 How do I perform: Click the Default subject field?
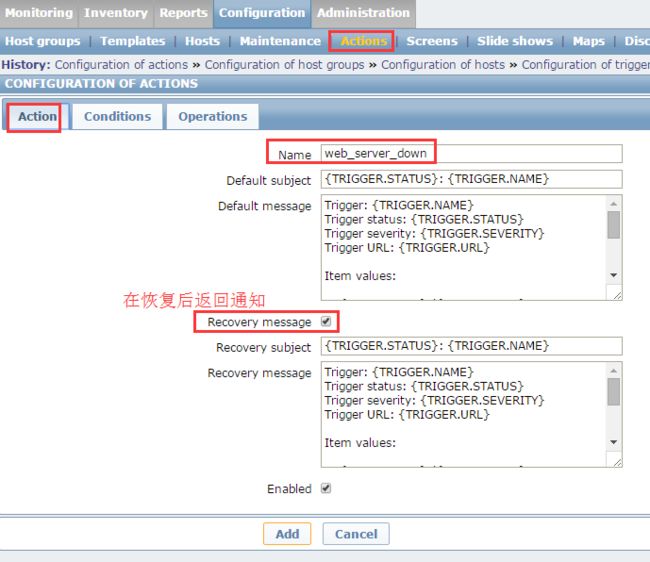[471, 179]
